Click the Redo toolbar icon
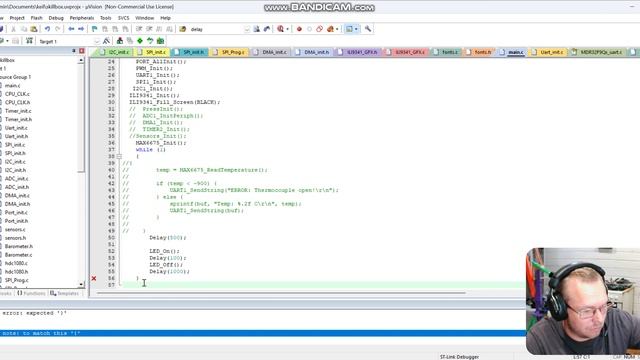Viewport: 640px width, 360px height. tap(58, 29)
